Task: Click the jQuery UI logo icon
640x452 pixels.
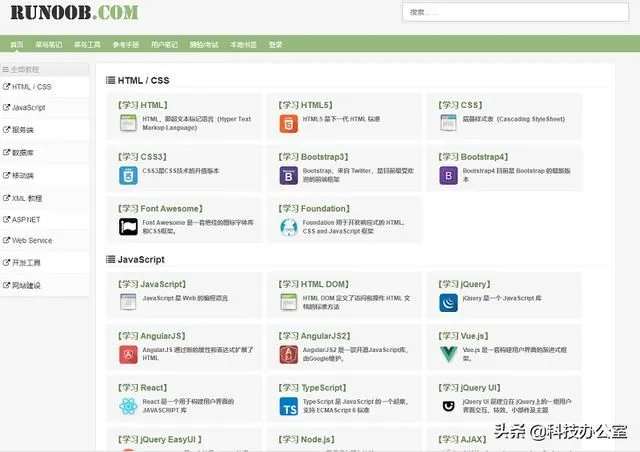Action: (x=449, y=406)
